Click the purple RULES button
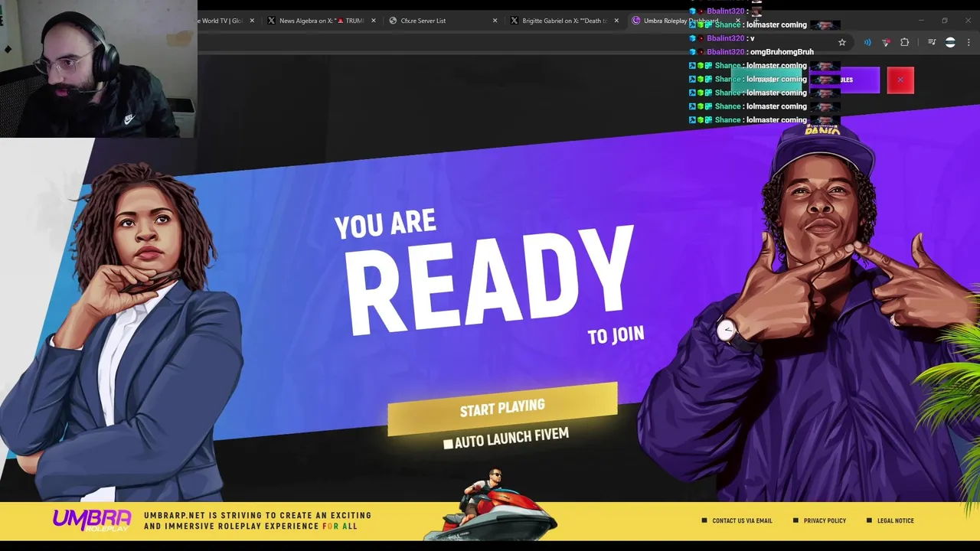This screenshot has width=980, height=551. (844, 80)
